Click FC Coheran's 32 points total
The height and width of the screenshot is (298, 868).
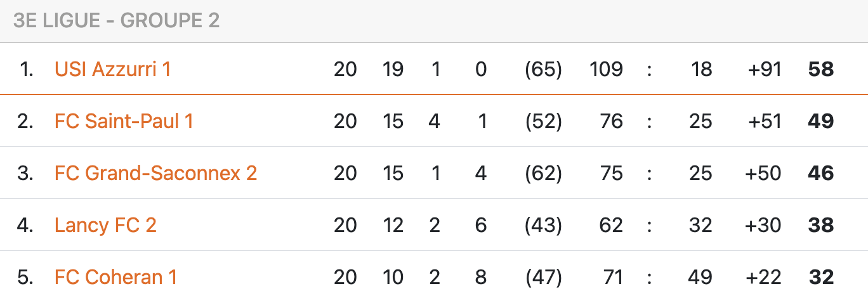(820, 277)
